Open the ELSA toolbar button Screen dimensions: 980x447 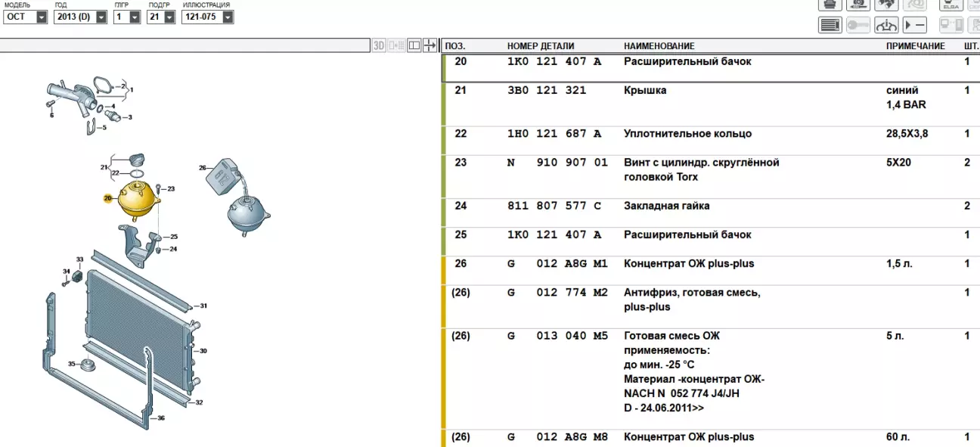[950, 4]
